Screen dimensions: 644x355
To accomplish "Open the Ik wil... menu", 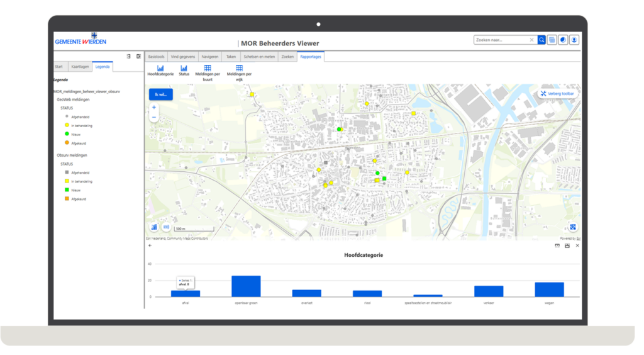I will point(160,94).
